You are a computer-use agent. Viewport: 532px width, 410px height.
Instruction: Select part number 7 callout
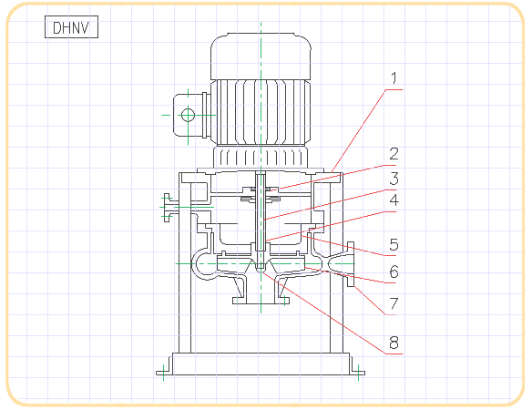pos(394,303)
